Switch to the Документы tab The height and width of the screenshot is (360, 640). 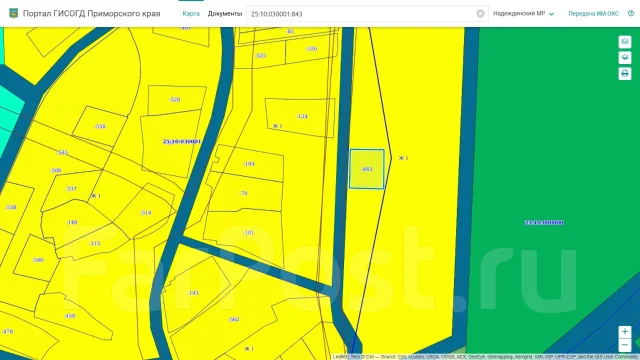click(225, 13)
